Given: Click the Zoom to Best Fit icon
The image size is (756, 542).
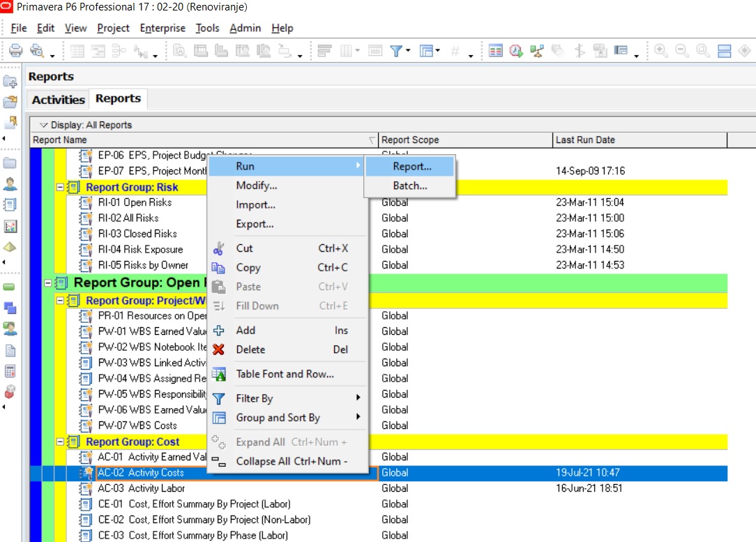Looking at the screenshot, I should [702, 51].
